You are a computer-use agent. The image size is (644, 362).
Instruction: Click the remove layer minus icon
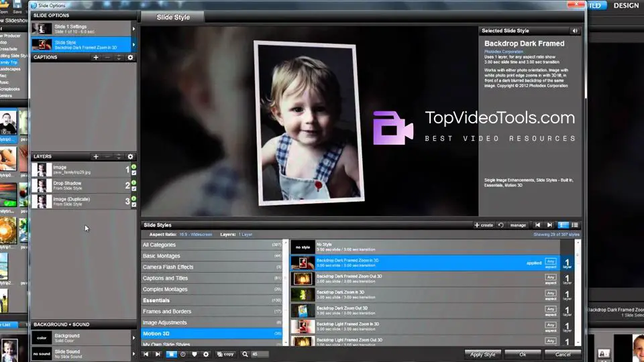[x=107, y=156]
